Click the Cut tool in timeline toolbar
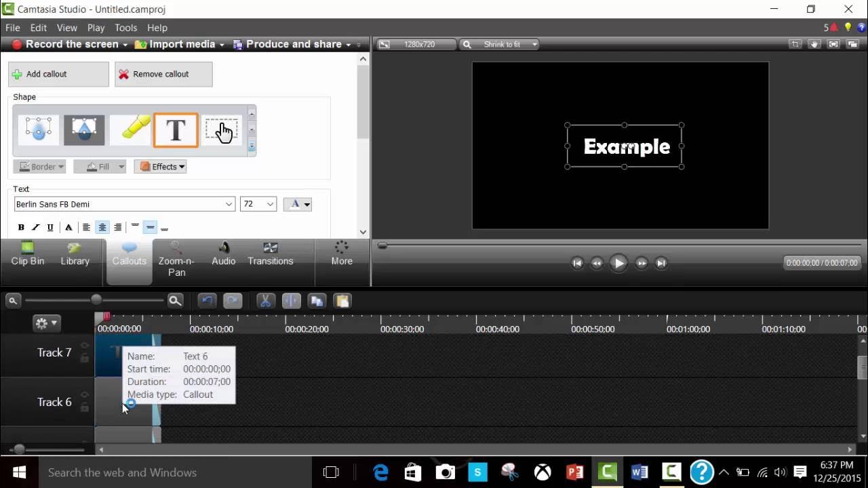This screenshot has height=488, width=868. (265, 301)
